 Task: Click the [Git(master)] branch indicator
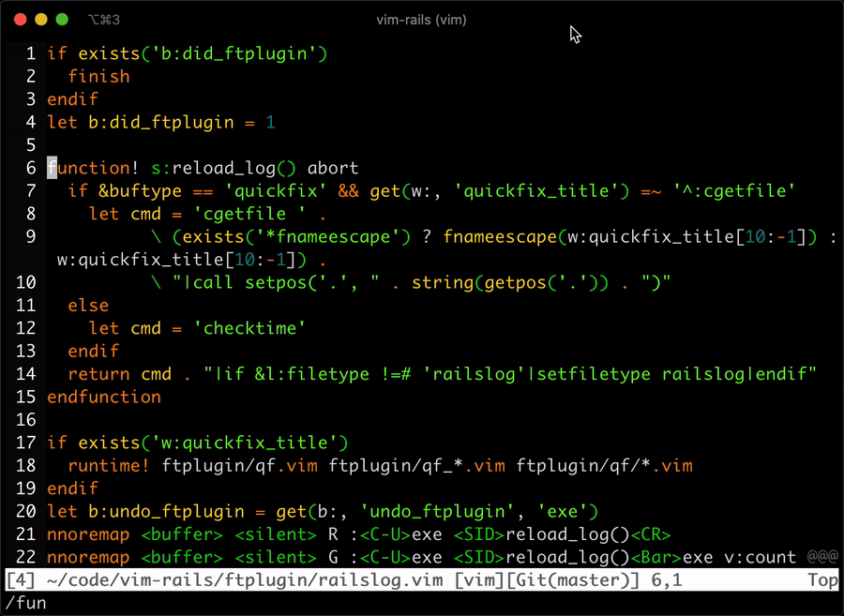point(573,580)
